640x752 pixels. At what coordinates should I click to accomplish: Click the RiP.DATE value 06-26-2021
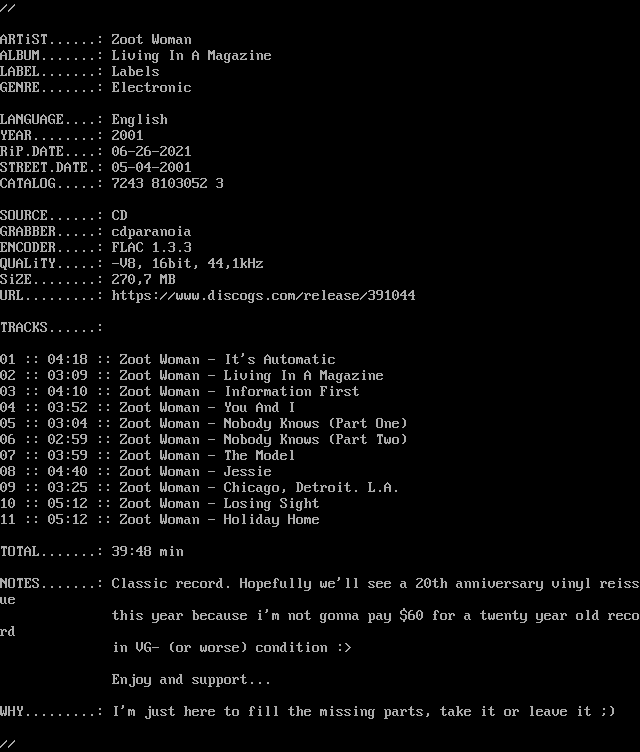151,152
